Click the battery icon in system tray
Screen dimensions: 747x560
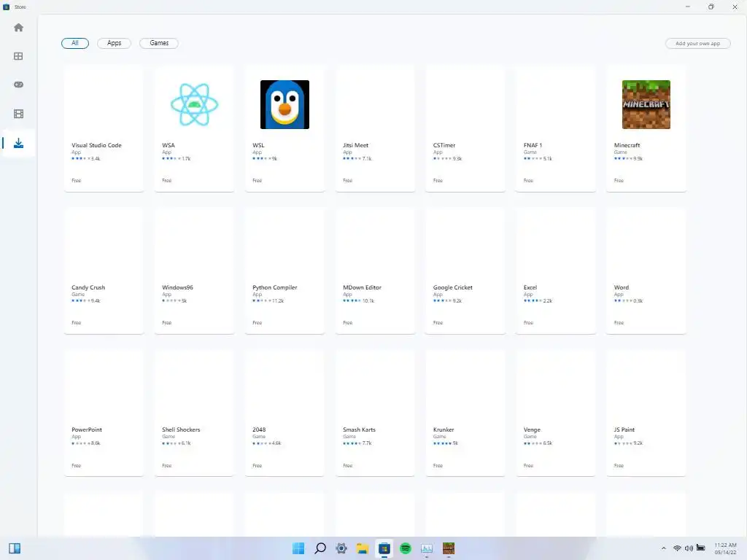coord(700,548)
